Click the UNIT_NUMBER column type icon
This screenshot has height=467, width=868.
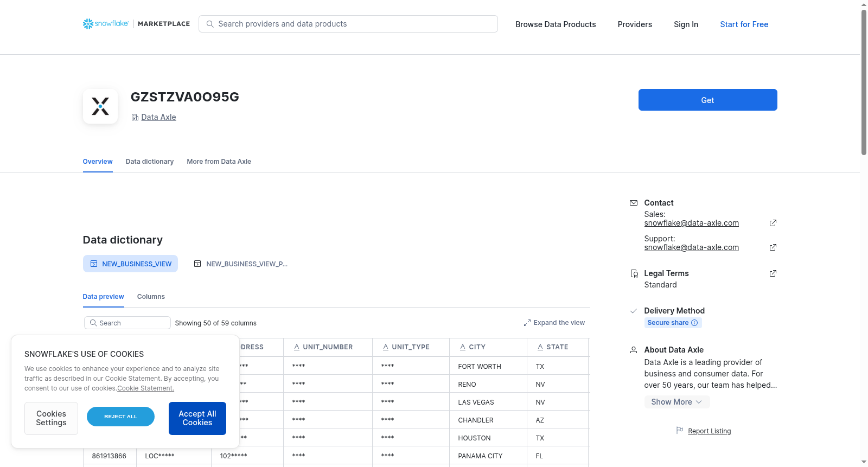(297, 347)
